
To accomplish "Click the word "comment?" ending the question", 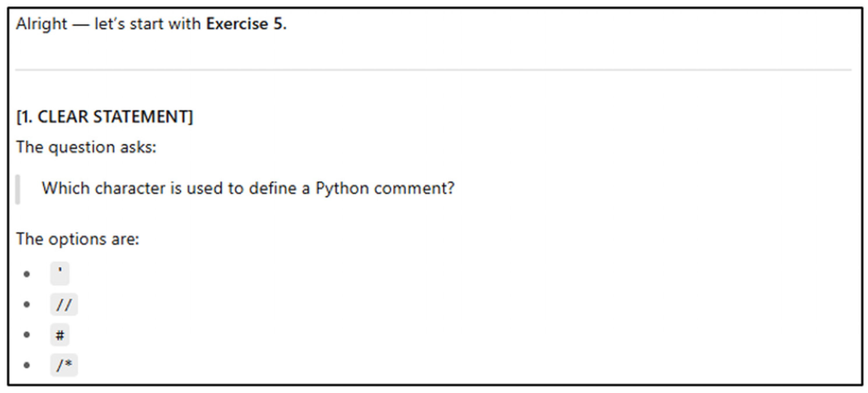I will pyautogui.click(x=414, y=188).
